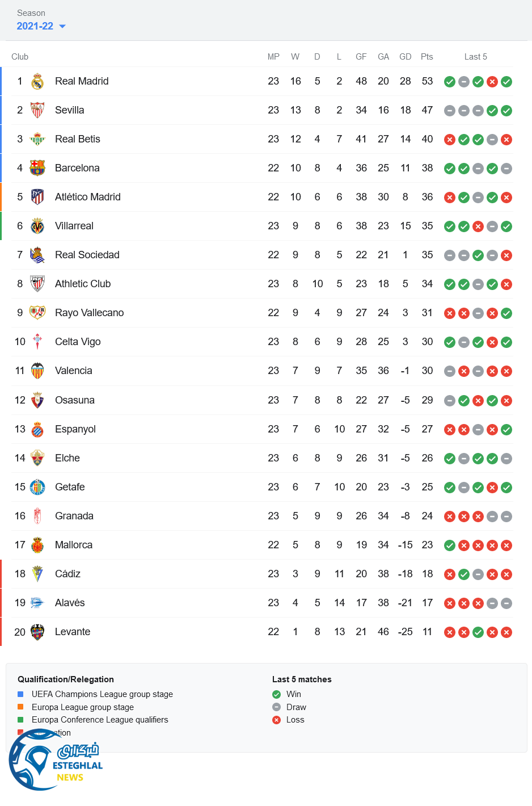
Task: Click the Valencia club crest
Action: tap(37, 371)
